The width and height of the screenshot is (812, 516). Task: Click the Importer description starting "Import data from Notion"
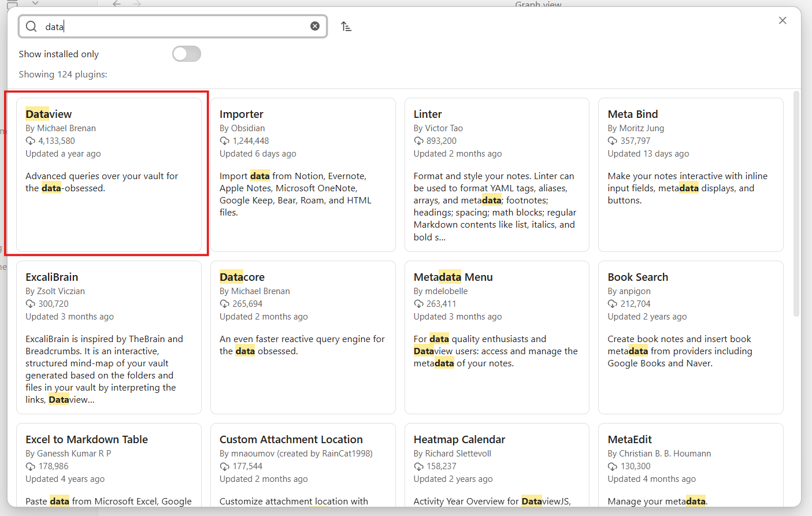pyautogui.click(x=295, y=194)
